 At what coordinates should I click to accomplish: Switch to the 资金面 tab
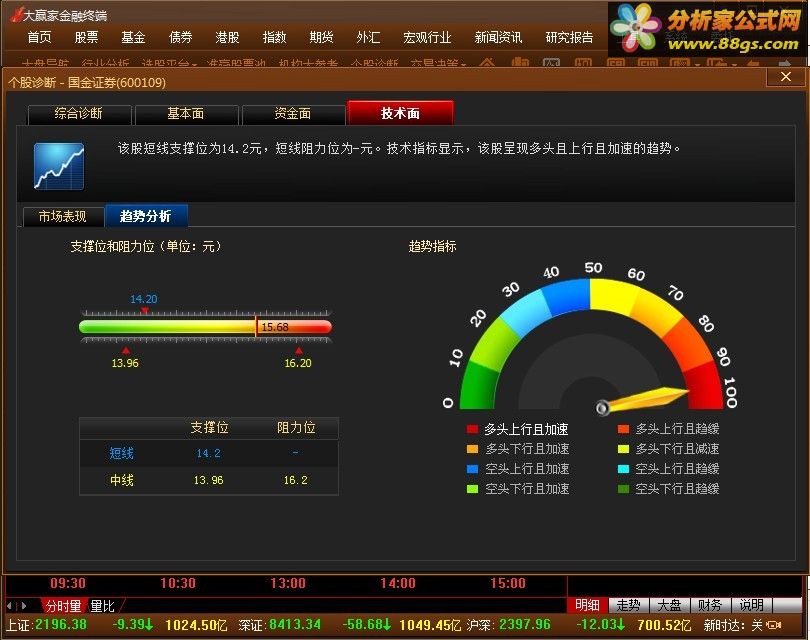[x=293, y=114]
